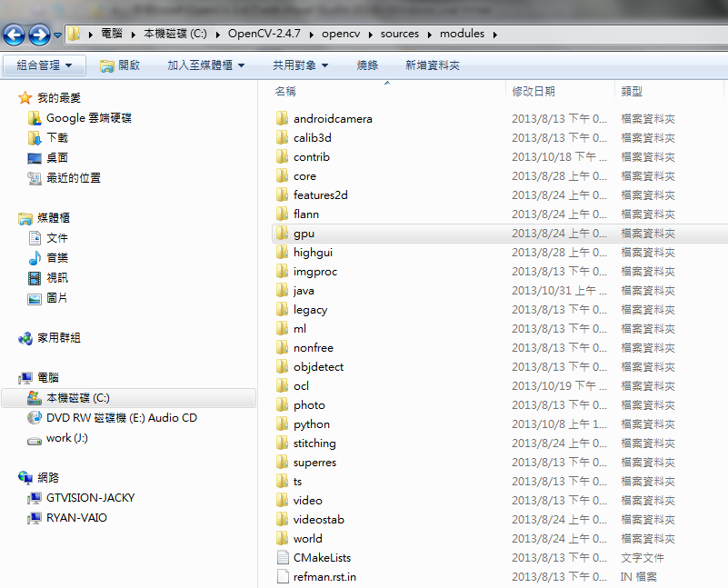728x588 pixels.
Task: Open Google 雲端硬碟 in favorites
Action: (x=79, y=118)
